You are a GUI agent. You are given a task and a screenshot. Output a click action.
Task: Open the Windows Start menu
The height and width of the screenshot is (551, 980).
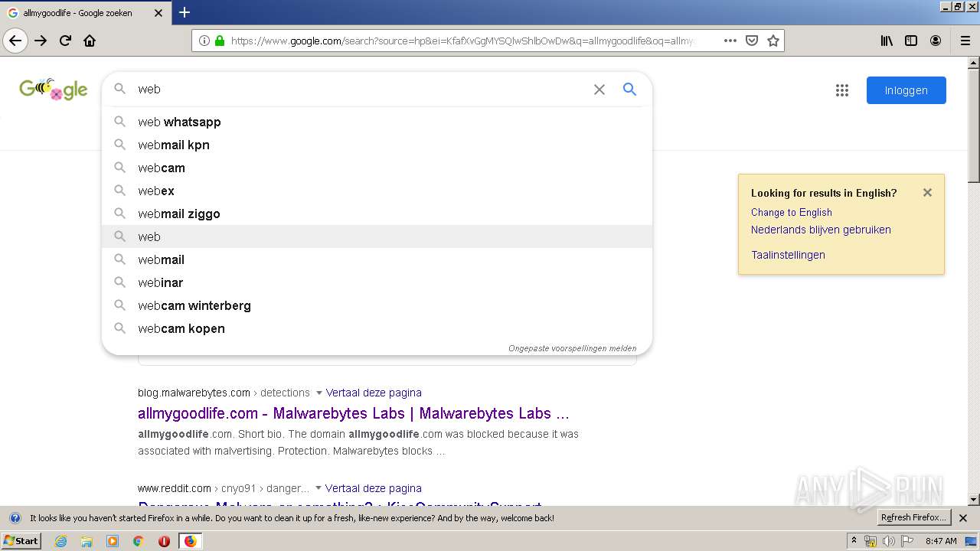click(x=21, y=541)
